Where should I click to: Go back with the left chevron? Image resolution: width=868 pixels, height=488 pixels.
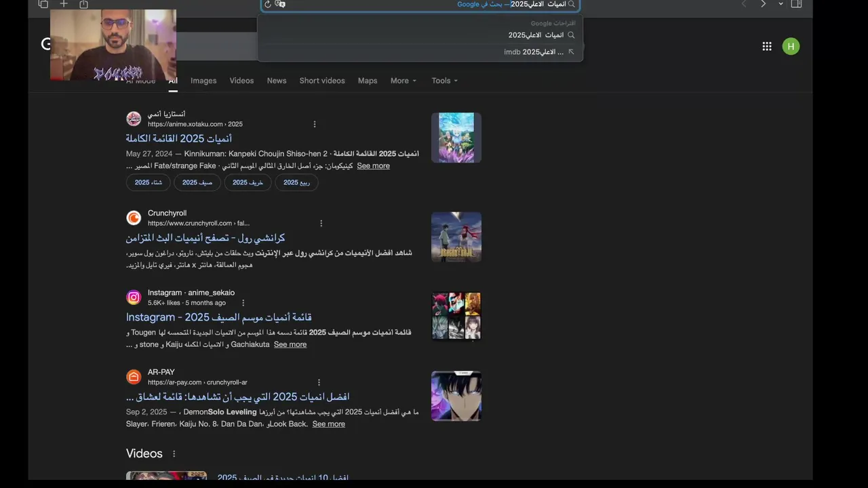(744, 4)
